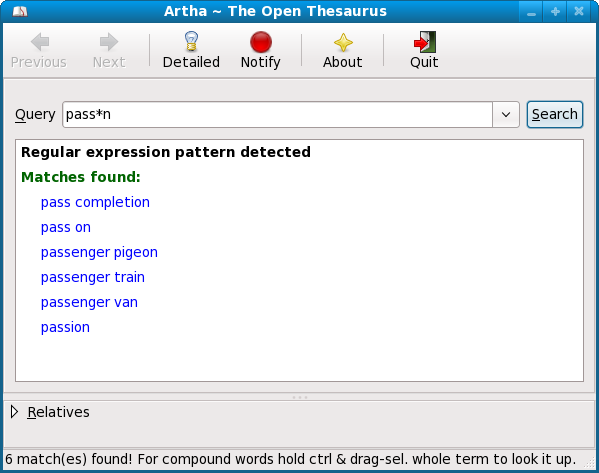Select the 'passenger pigeon' result
This screenshot has height=473, width=599.
point(99,252)
